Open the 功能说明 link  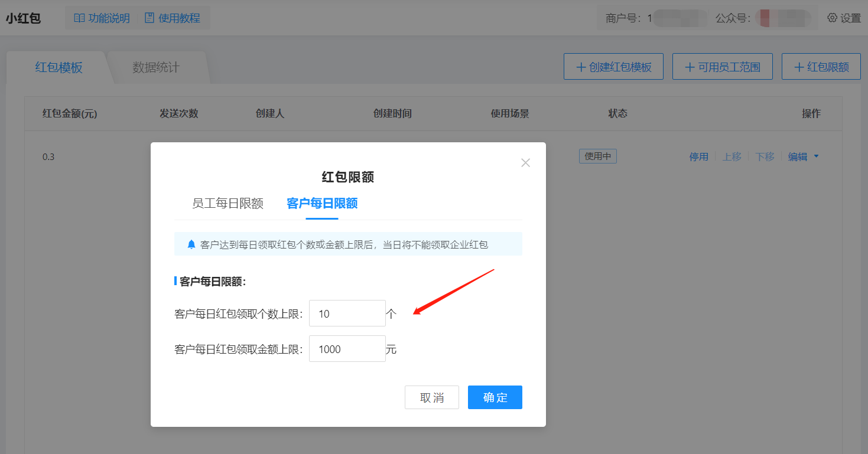click(102, 18)
